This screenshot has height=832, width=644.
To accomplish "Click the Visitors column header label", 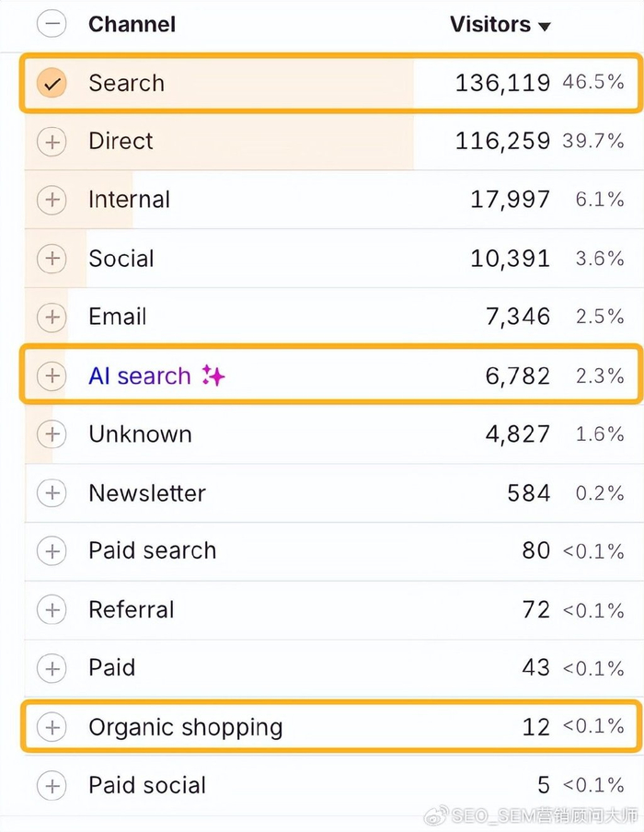I will click(489, 24).
